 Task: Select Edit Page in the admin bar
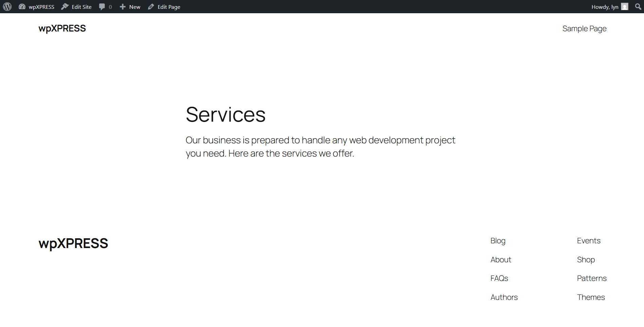[168, 6]
